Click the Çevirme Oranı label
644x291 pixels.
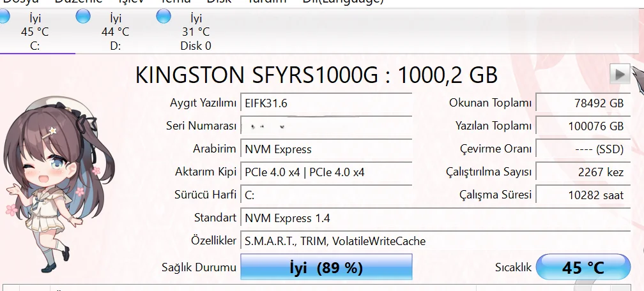tap(496, 149)
